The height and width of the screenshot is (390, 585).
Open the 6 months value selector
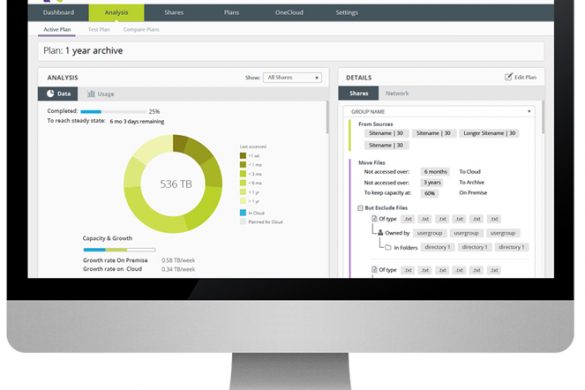click(x=435, y=172)
